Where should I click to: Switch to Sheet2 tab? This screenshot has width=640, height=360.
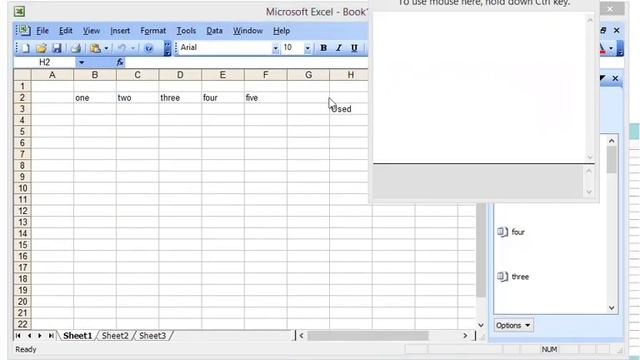pyautogui.click(x=115, y=336)
